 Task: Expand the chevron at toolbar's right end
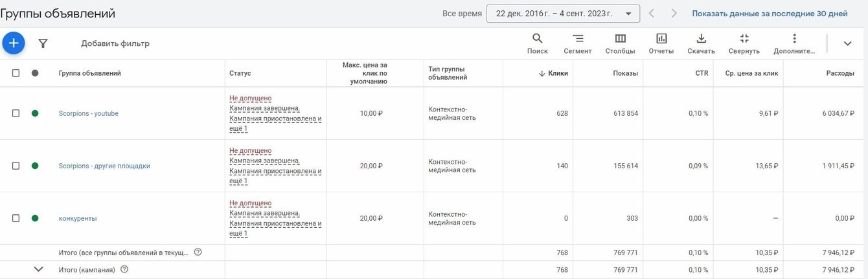point(847,43)
